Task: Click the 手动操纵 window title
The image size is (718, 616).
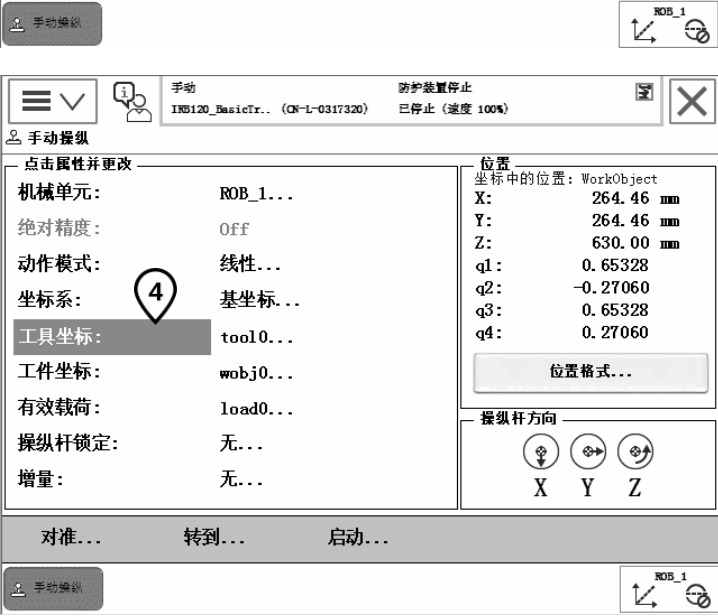Action: point(58,137)
